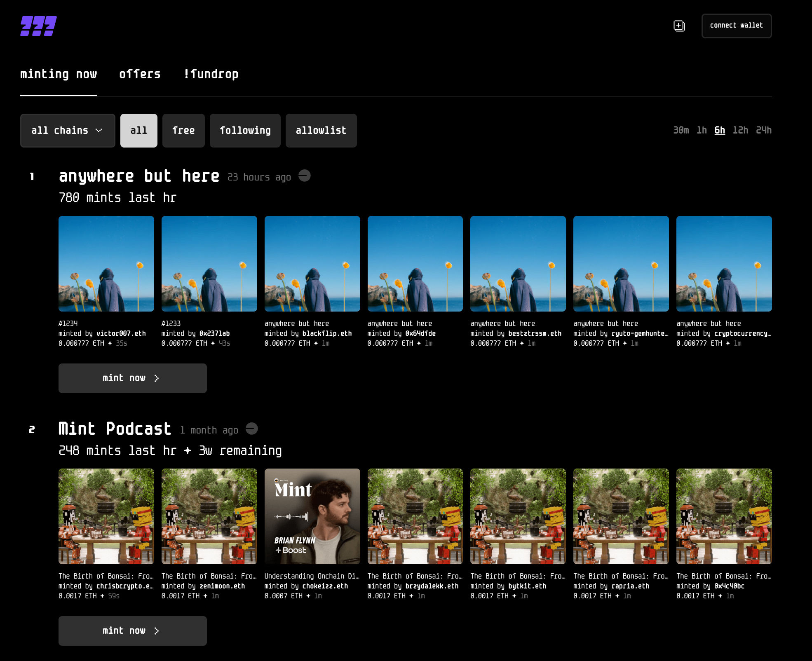The height and width of the screenshot is (661, 812).
Task: Click the Understanding Onchain Di… title
Action: [x=312, y=576]
